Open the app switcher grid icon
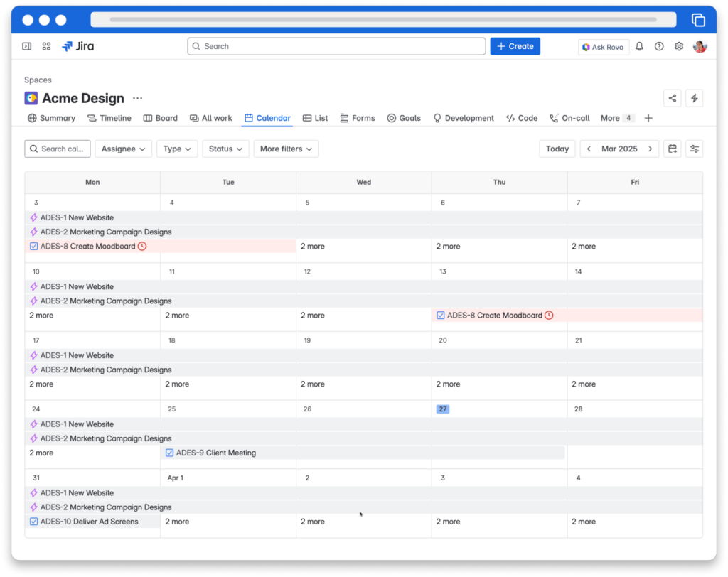Screen dimensions: 728x577 click(46, 46)
